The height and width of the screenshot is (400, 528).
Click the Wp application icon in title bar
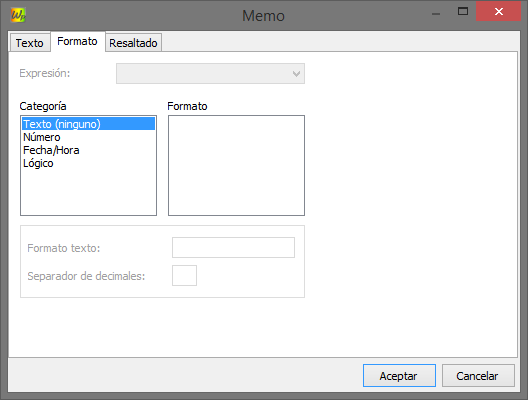[18, 15]
